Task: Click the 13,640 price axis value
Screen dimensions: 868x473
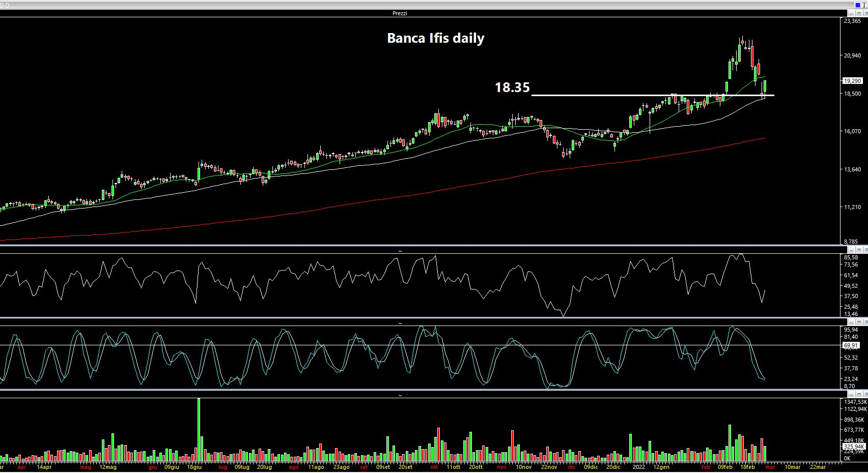Action: tap(852, 169)
